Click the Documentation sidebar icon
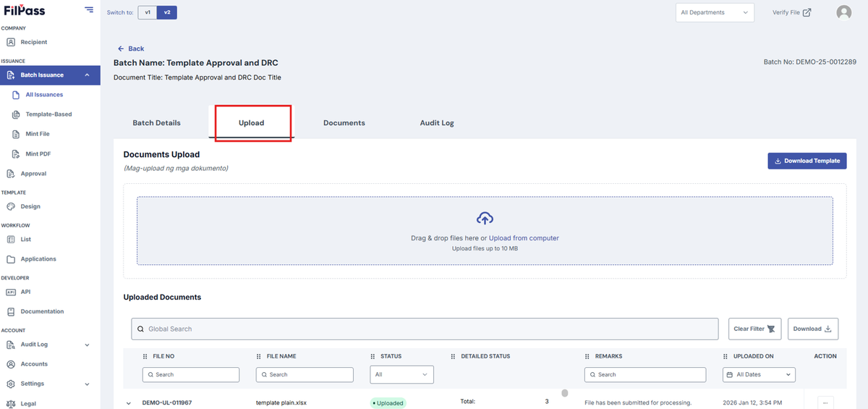This screenshot has height=409, width=868. (11, 311)
